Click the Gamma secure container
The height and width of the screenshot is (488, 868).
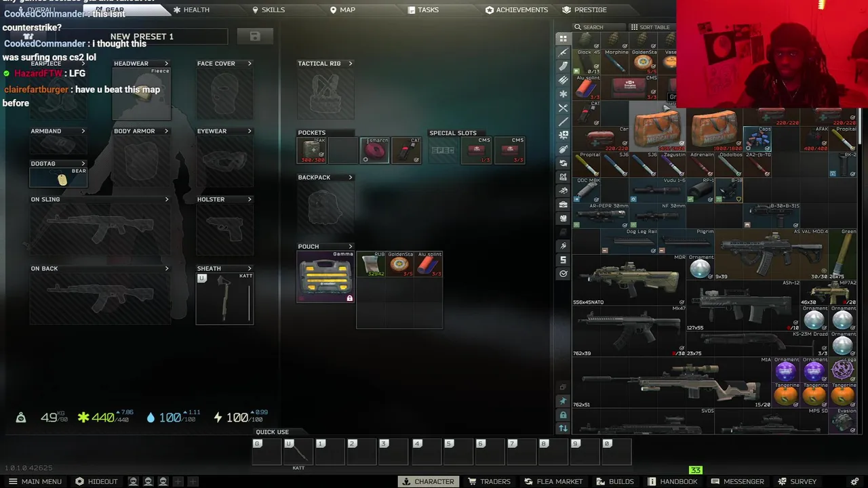click(325, 277)
